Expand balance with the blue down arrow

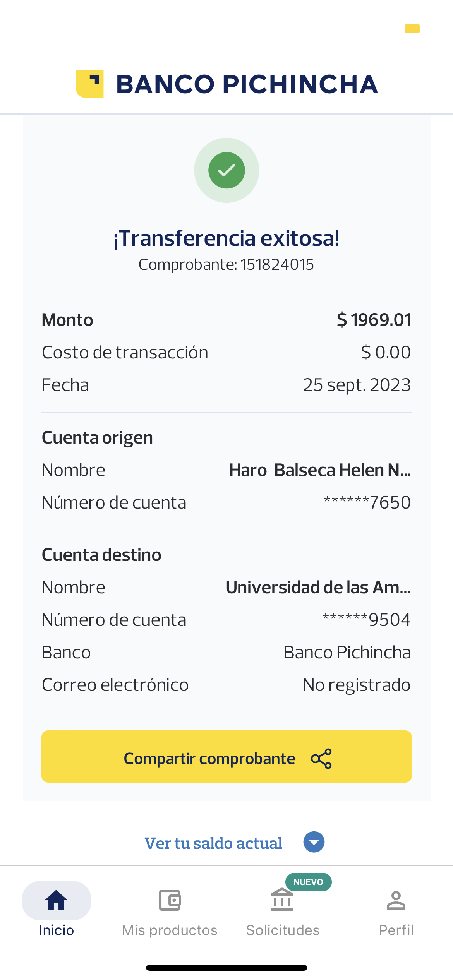coord(314,842)
